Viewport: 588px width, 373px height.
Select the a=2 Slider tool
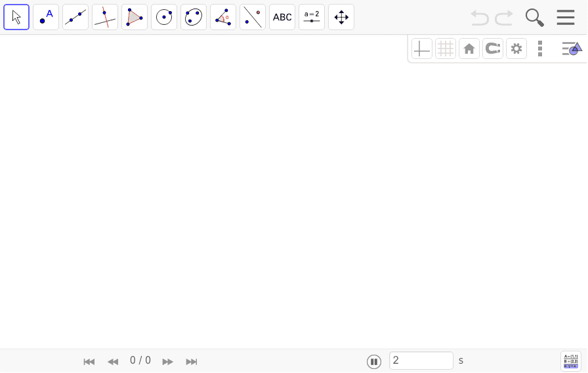coord(312,17)
